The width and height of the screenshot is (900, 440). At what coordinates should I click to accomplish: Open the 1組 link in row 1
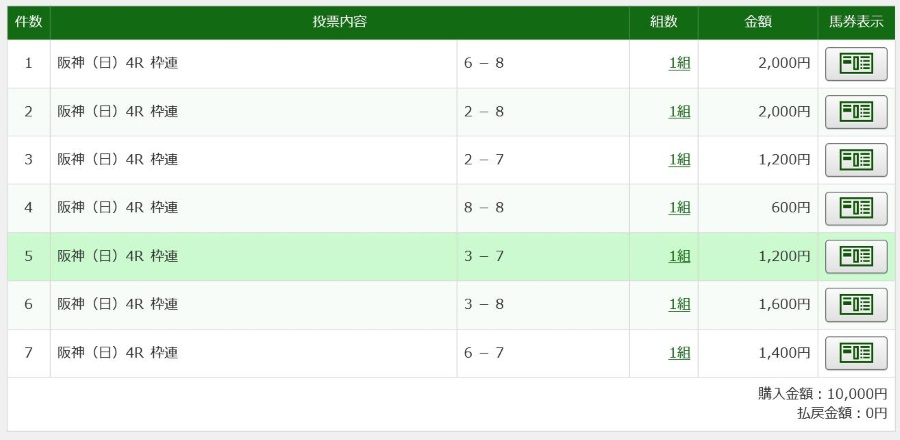(679, 64)
